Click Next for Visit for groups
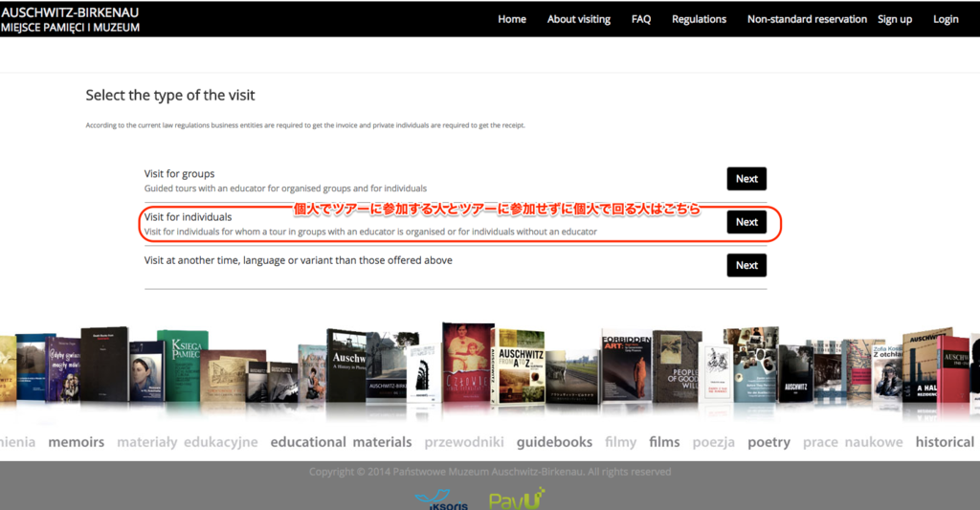The image size is (980, 510). 746,179
